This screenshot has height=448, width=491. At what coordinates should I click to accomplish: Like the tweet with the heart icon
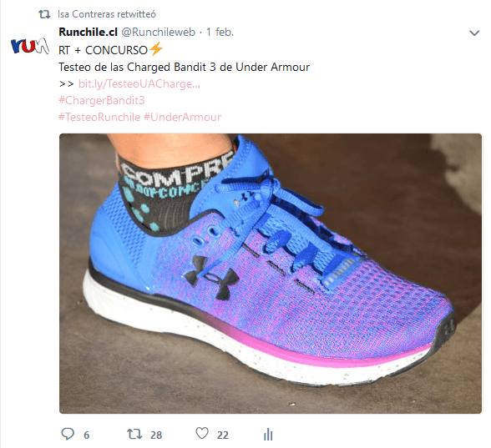[202, 434]
